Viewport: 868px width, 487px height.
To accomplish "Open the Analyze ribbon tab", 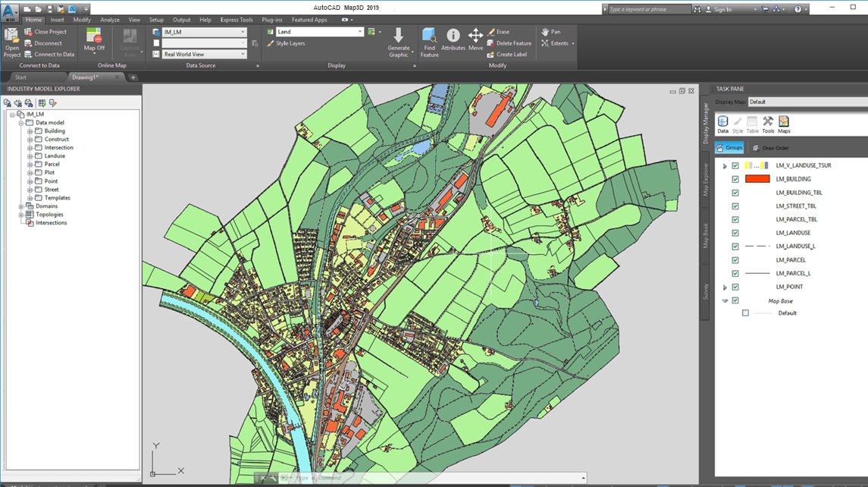I will [110, 20].
